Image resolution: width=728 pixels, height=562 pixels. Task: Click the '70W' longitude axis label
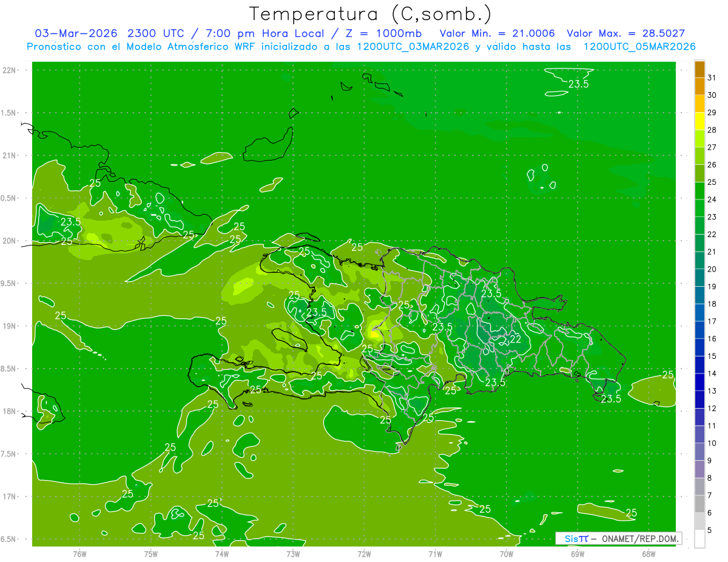point(507,554)
